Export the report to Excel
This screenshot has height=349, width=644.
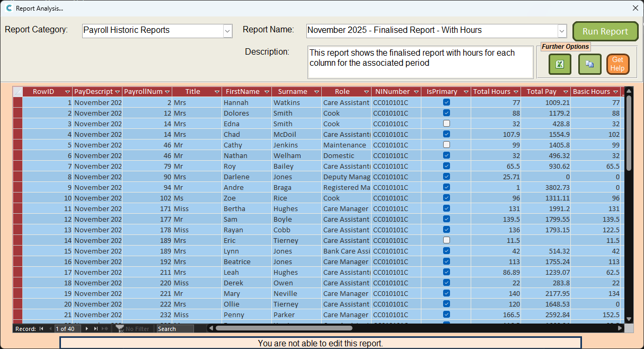point(559,65)
